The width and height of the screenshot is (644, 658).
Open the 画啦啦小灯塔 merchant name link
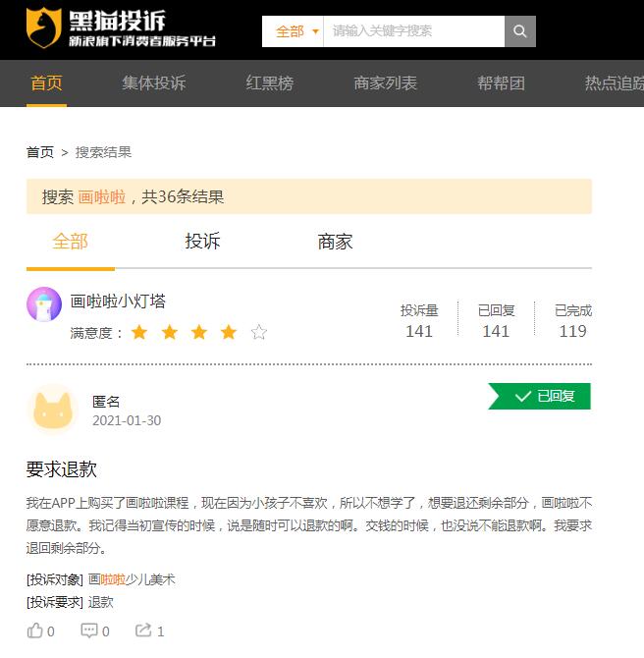(x=118, y=301)
